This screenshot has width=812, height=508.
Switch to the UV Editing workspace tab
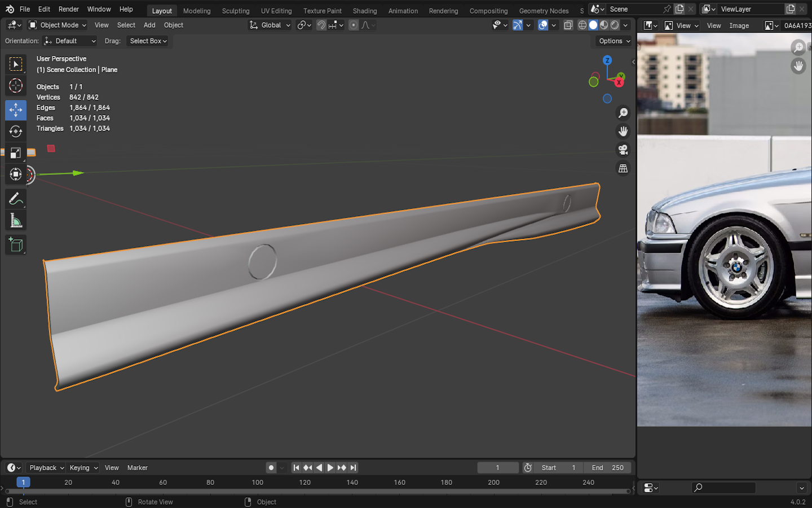coord(276,11)
